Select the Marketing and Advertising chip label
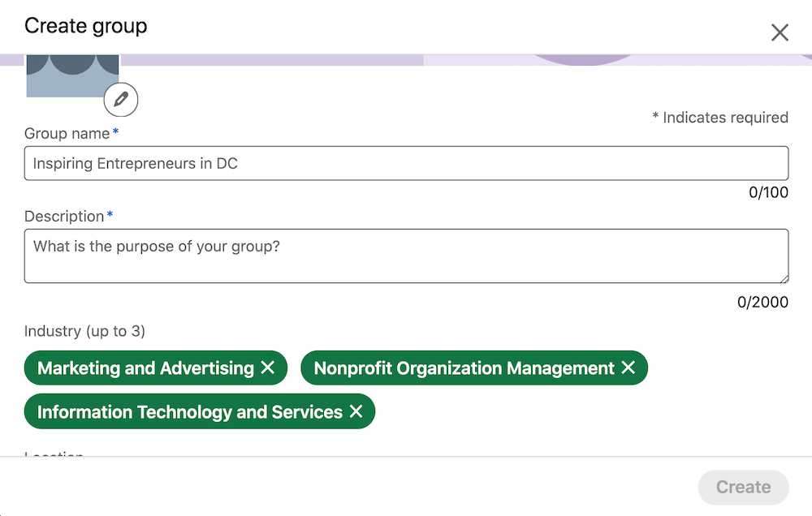 pyautogui.click(x=145, y=368)
